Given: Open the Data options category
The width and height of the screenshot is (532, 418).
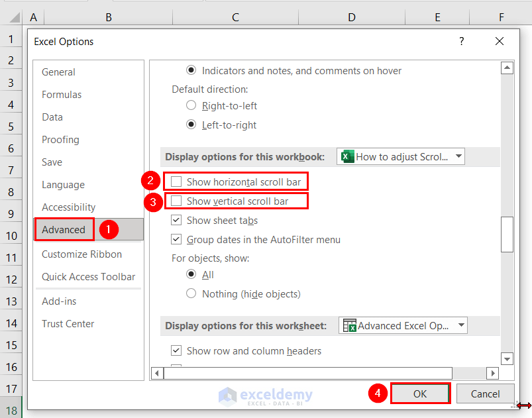Looking at the screenshot, I should point(88,117).
